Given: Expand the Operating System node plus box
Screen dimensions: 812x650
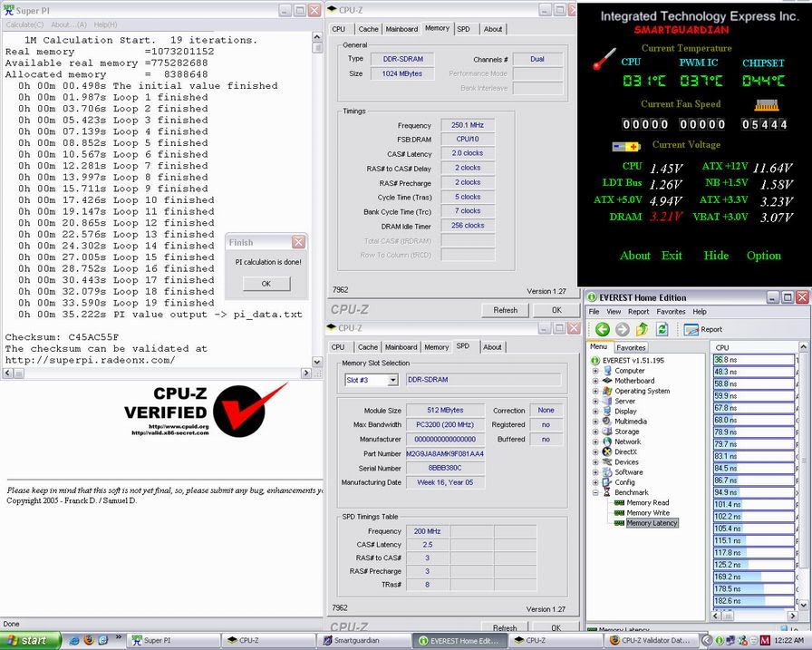Looking at the screenshot, I should pyautogui.click(x=595, y=391).
